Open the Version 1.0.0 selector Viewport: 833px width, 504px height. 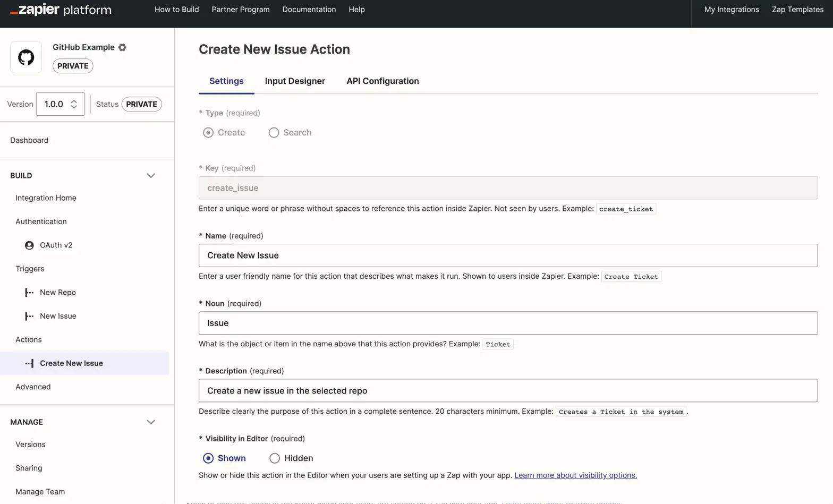point(61,104)
